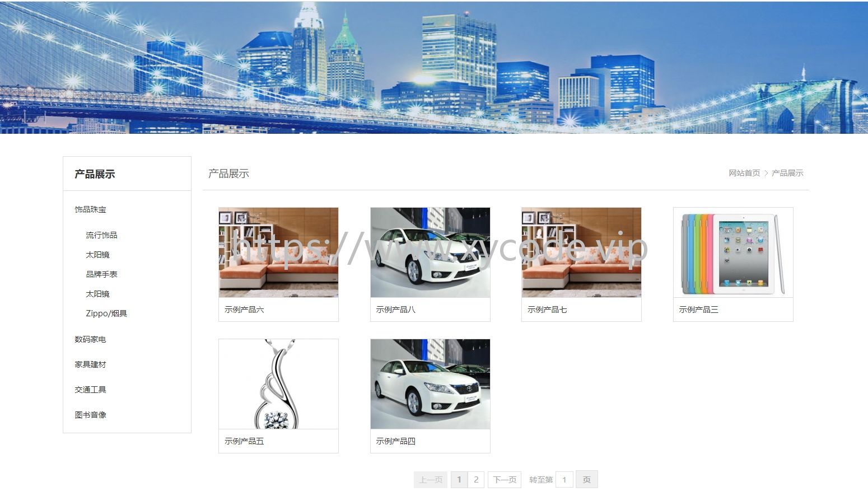The width and height of the screenshot is (868, 501).
Task: Click the 示例产品七 title
Action: click(547, 310)
